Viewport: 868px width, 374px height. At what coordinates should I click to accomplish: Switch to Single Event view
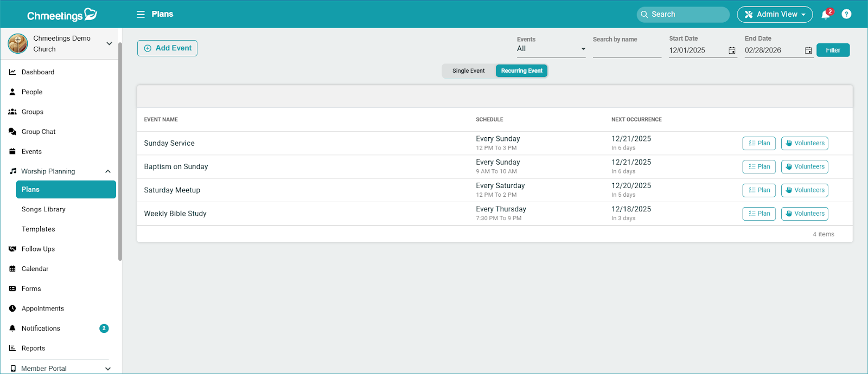pyautogui.click(x=468, y=71)
